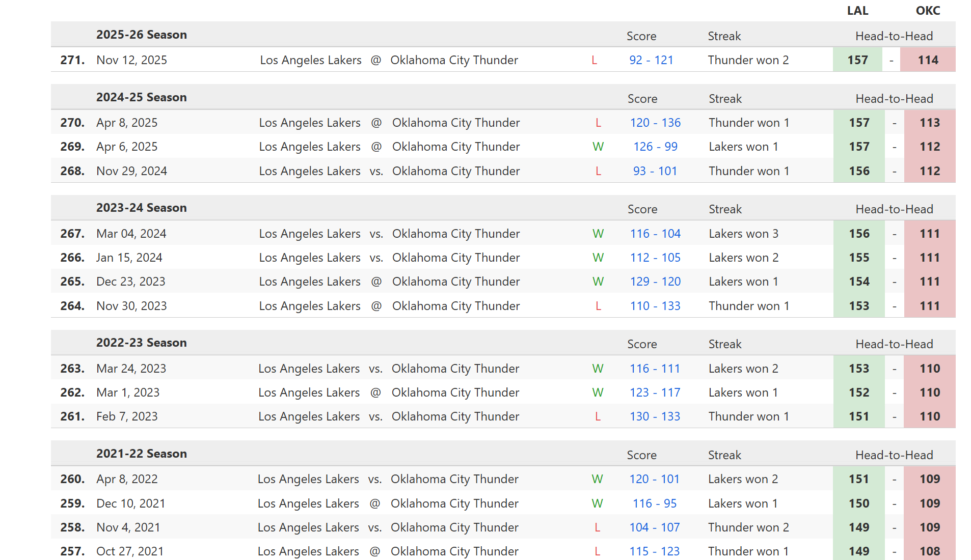Select the Nov 29, 2024 game date
Screen dimensions: 971x560
point(131,171)
